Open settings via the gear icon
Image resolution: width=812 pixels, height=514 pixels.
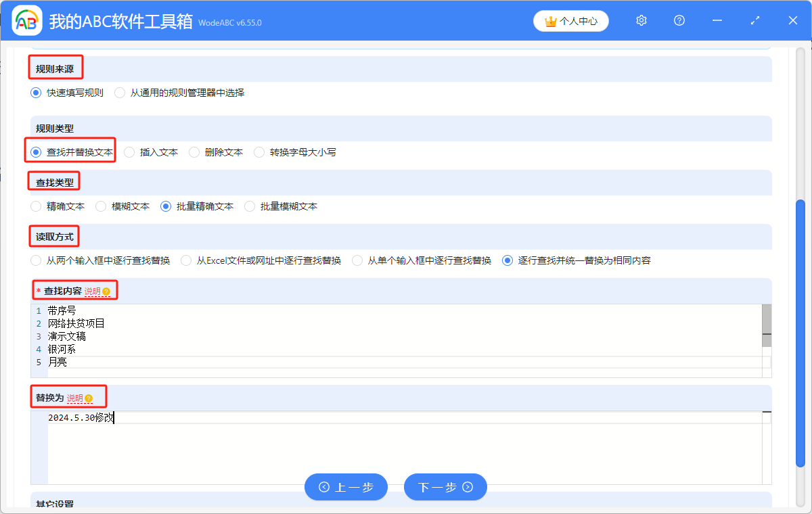click(x=641, y=21)
